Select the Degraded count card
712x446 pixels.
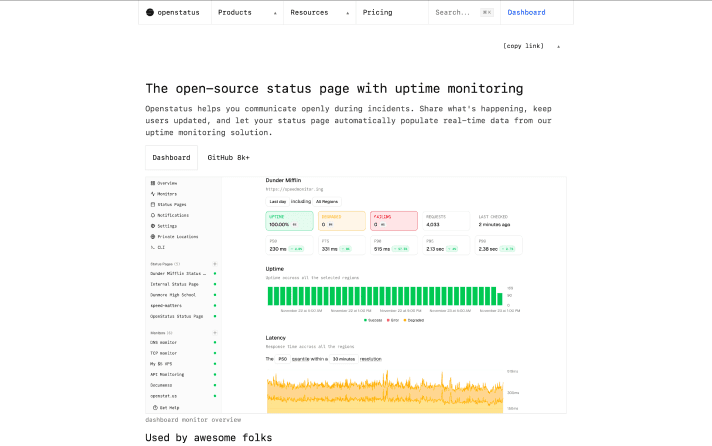(341, 221)
